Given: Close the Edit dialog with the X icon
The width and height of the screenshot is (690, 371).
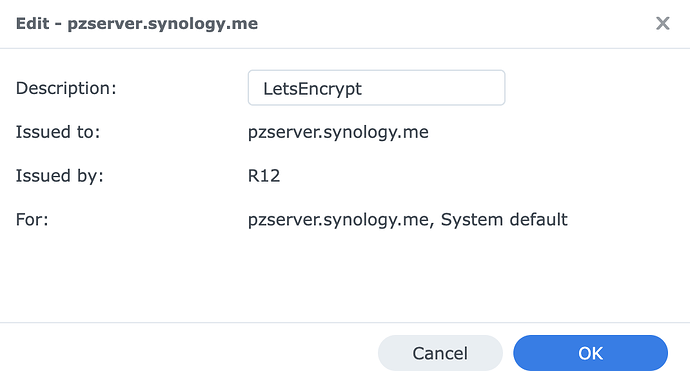Looking at the screenshot, I should click(x=662, y=23).
